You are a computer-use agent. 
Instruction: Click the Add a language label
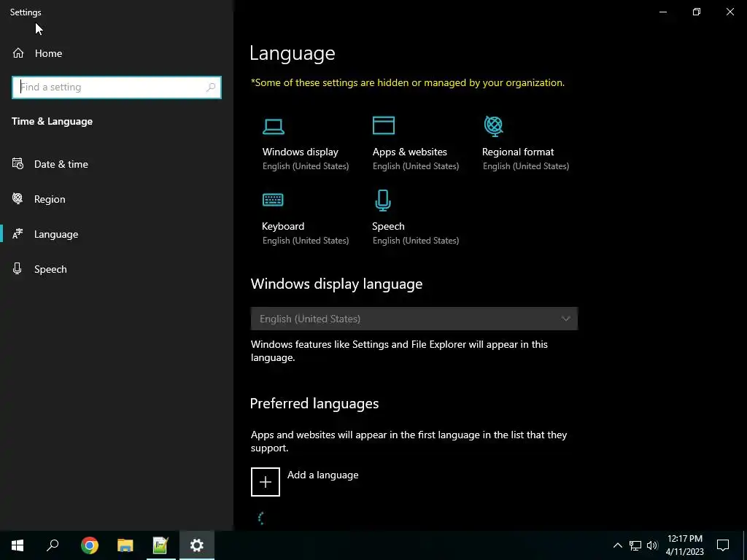[322, 475]
